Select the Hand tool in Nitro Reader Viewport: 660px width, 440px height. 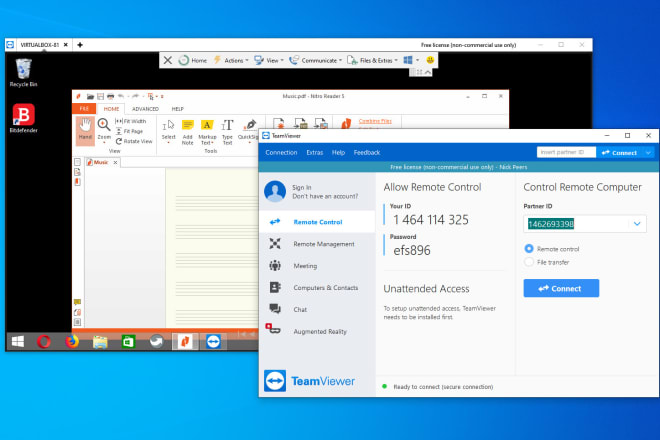pos(85,130)
